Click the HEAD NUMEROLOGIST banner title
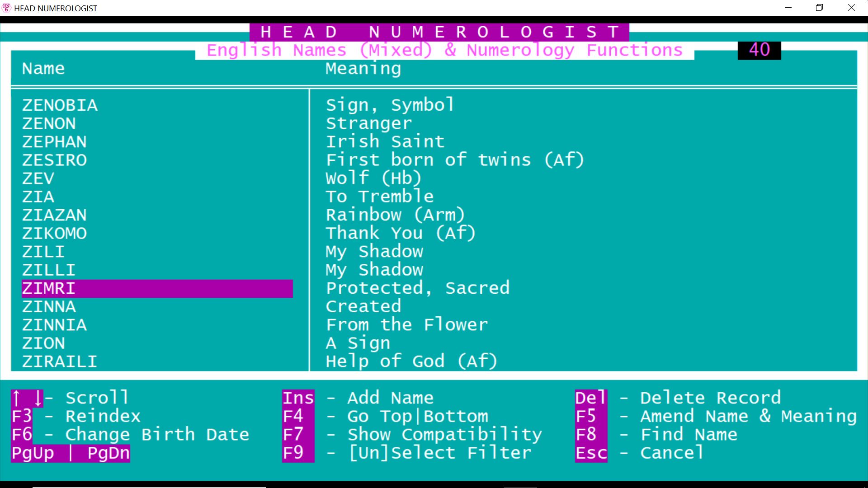The width and height of the screenshot is (868, 488). coord(439,32)
